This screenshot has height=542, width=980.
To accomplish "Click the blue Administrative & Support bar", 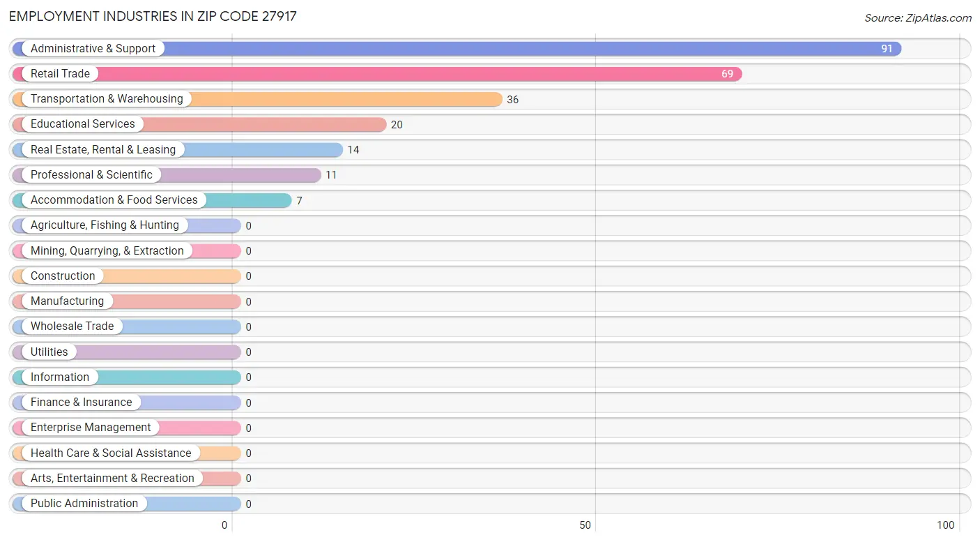I will point(457,49).
